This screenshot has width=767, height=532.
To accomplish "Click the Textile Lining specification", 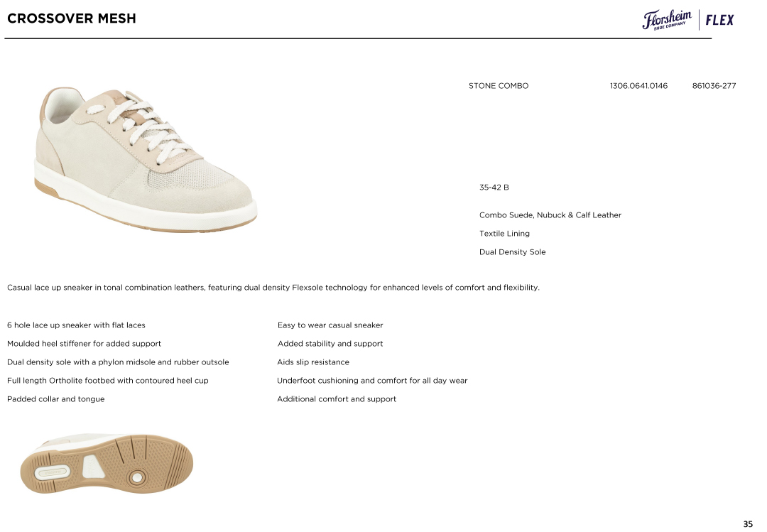I will pyautogui.click(x=504, y=234).
